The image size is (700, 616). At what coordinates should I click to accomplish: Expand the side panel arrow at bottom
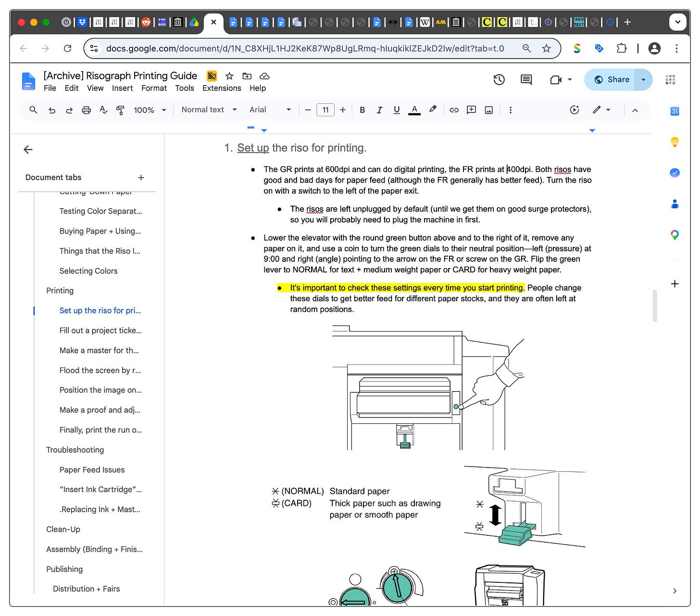(675, 591)
